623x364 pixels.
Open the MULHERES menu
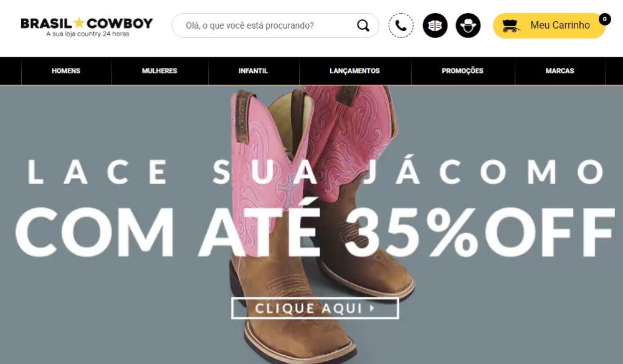tap(159, 71)
